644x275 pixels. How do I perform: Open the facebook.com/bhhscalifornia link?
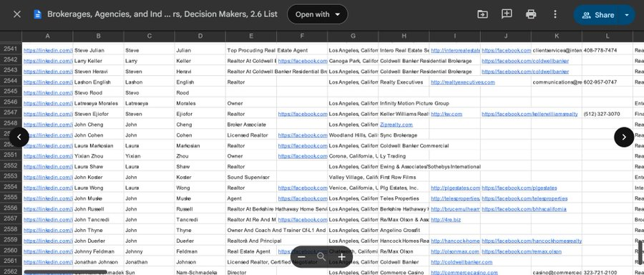click(524, 209)
